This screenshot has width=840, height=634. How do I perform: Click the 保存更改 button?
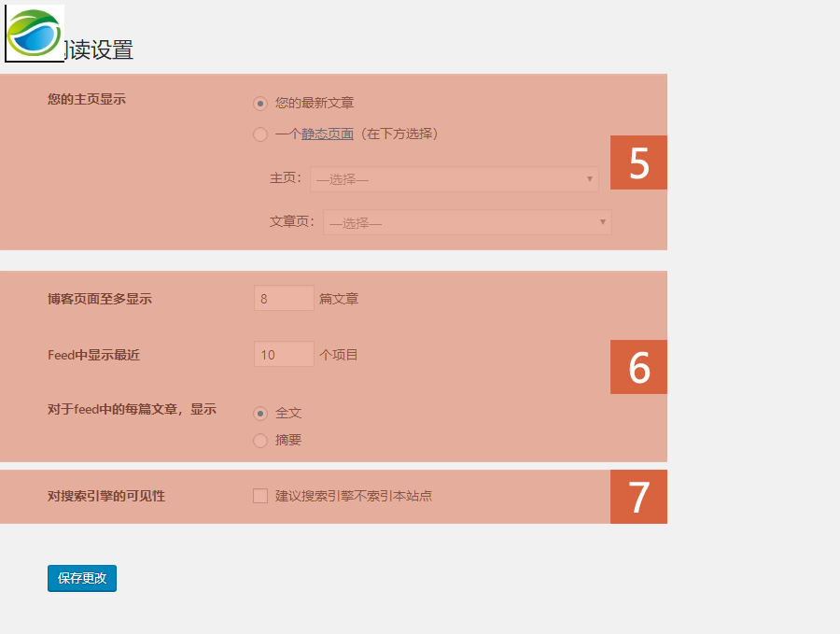82,578
